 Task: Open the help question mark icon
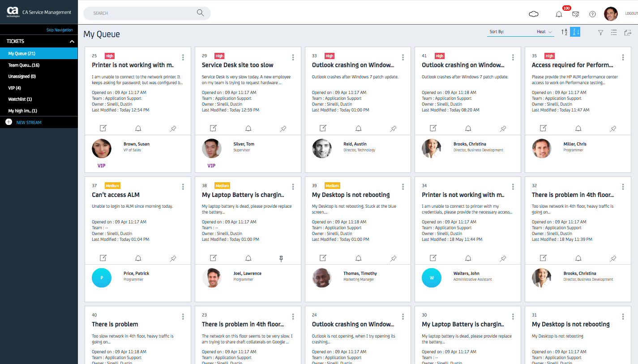pos(592,14)
